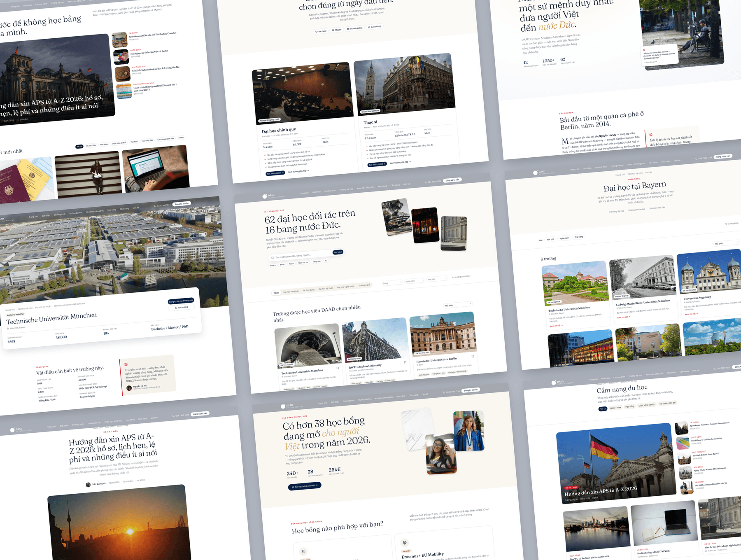Open the Bang dropdown filter
This screenshot has width=741, height=560.
pyautogui.click(x=392, y=283)
